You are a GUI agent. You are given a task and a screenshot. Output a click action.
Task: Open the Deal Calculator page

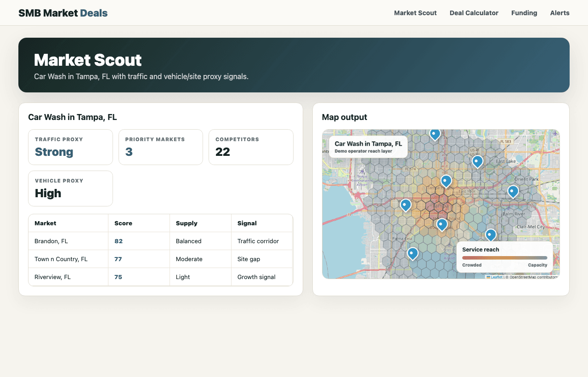coord(474,13)
